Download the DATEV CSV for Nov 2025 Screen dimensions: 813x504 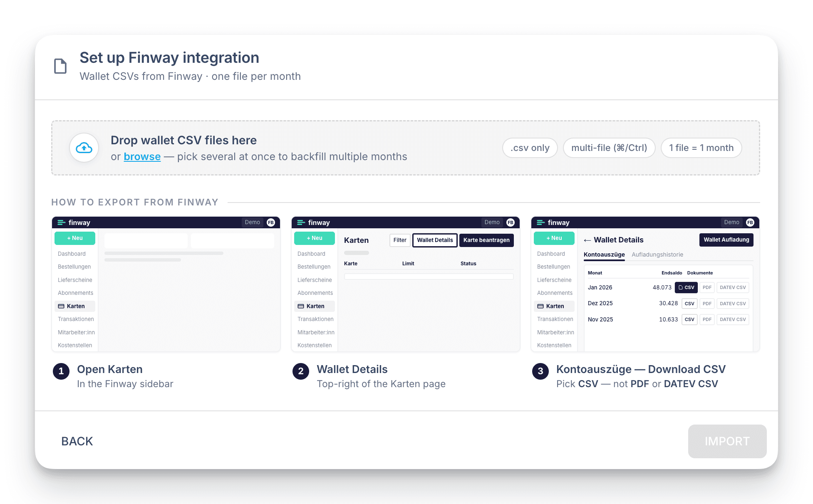coord(733,319)
